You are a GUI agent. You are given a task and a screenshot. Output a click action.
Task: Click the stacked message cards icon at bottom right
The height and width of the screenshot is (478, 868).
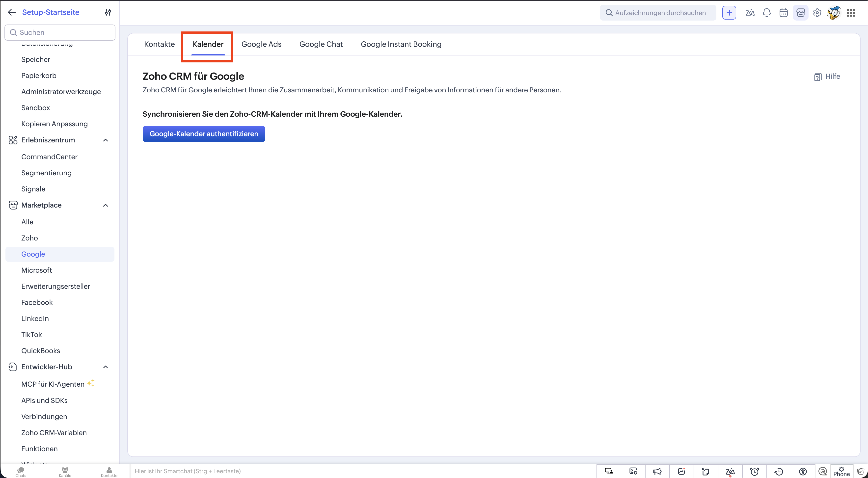[x=861, y=471]
